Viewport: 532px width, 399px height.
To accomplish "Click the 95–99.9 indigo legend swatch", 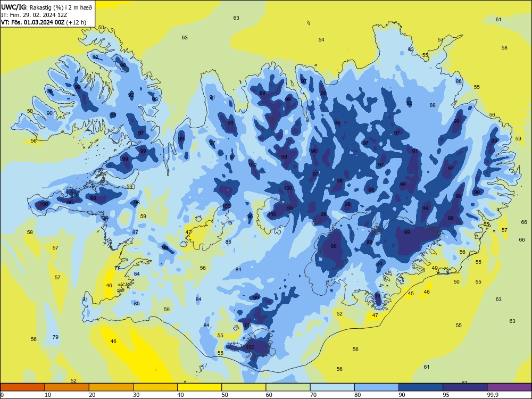I will (x=465, y=387).
